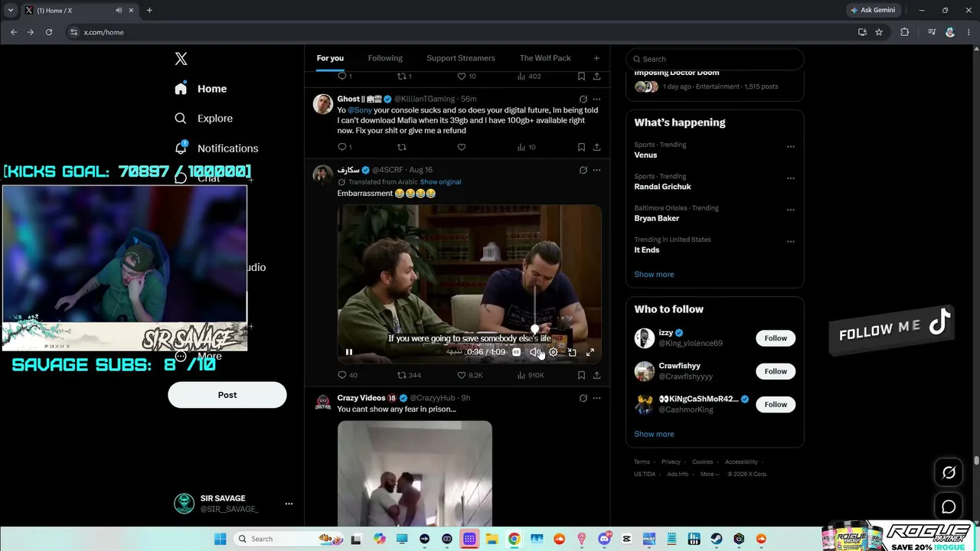This screenshot has height=551, width=980.
Task: Open video settings gear
Action: [553, 352]
